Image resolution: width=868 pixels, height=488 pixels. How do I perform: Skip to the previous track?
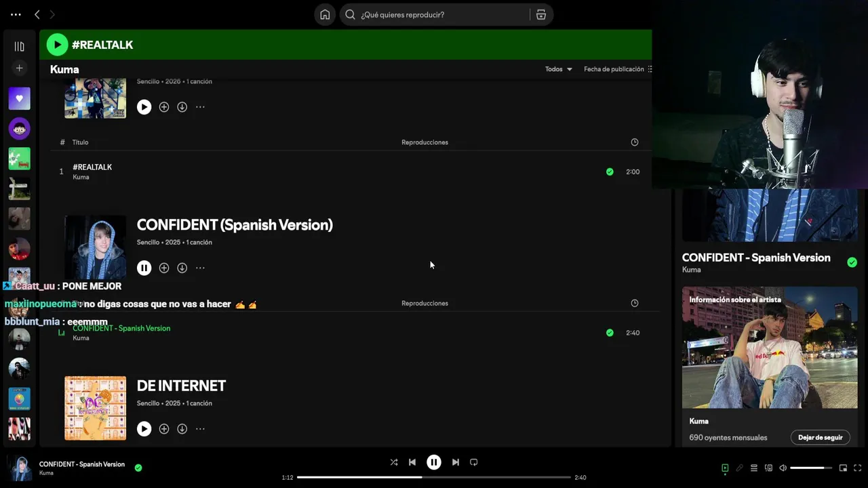pyautogui.click(x=412, y=462)
